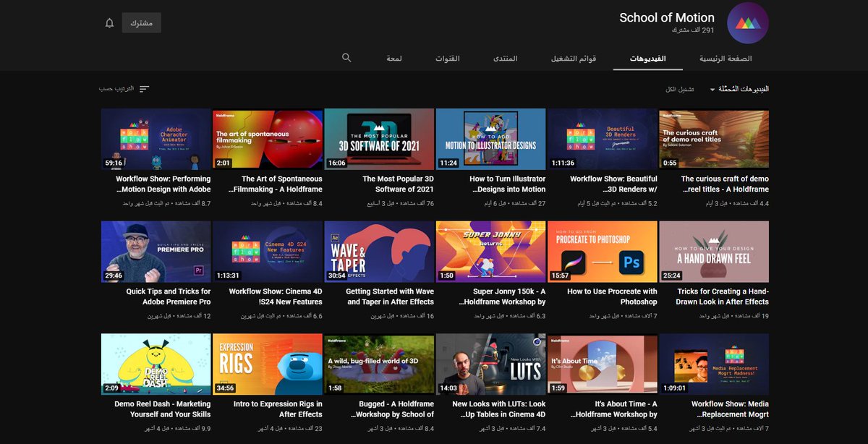The width and height of the screenshot is (868, 444).
Task: Open Most Popular 3D Software of 2021 thumbnail
Action: (379, 139)
